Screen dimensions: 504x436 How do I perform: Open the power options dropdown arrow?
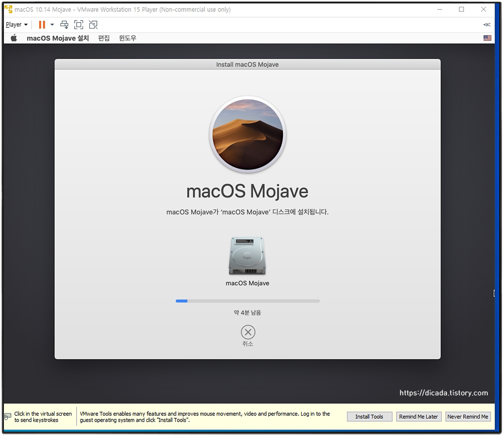[52, 25]
